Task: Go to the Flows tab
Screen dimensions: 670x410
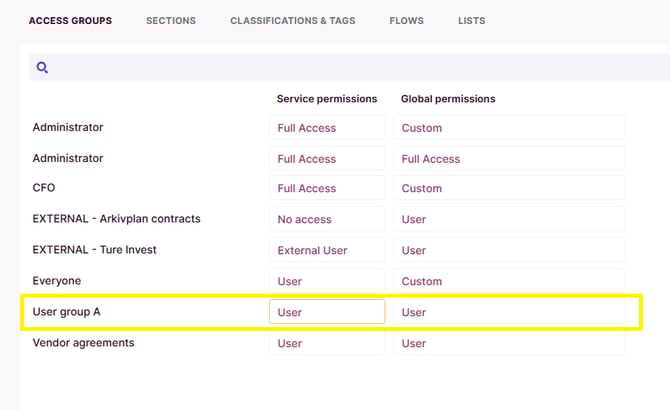Action: click(406, 20)
